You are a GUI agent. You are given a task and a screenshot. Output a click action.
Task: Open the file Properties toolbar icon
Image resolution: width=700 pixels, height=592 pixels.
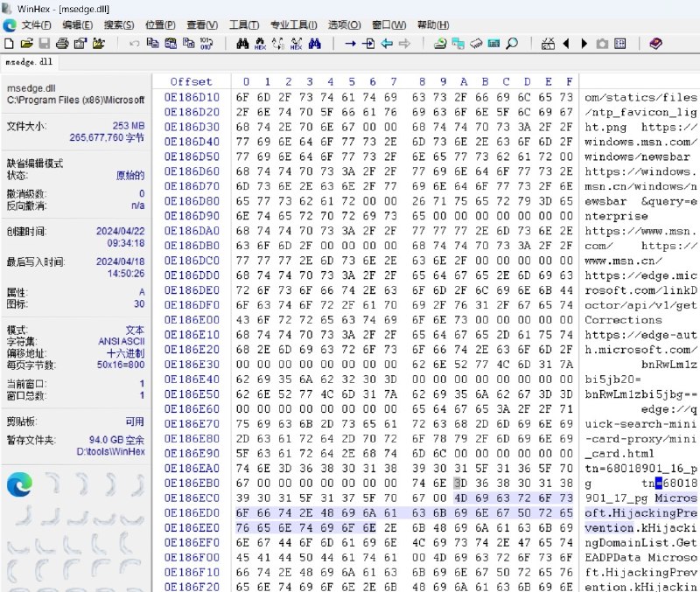(80, 43)
